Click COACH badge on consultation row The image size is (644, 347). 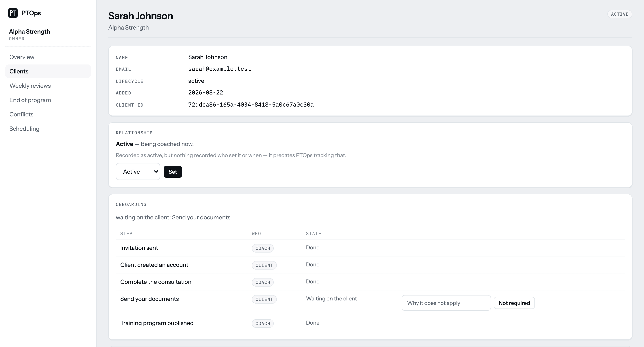click(x=263, y=282)
